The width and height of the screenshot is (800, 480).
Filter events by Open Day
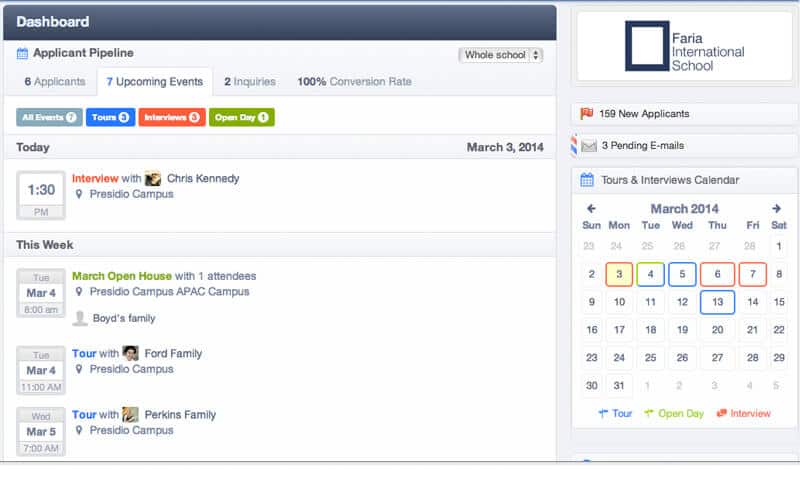click(241, 117)
